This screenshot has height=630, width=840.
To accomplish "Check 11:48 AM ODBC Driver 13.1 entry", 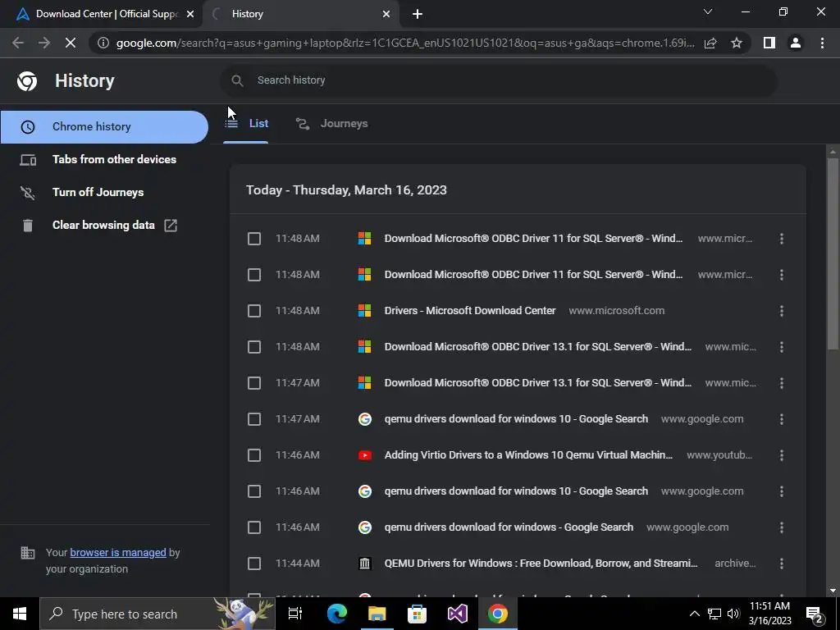I will point(254,347).
